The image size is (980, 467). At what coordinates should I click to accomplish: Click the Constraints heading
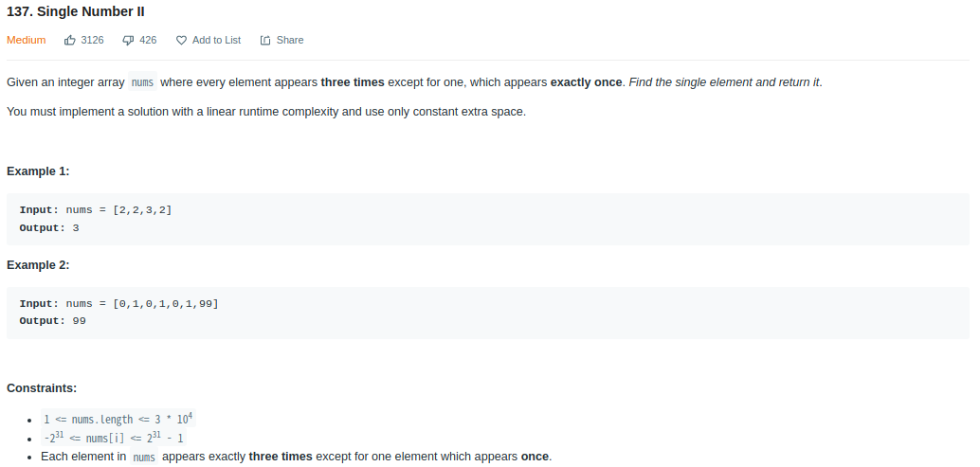(42, 387)
